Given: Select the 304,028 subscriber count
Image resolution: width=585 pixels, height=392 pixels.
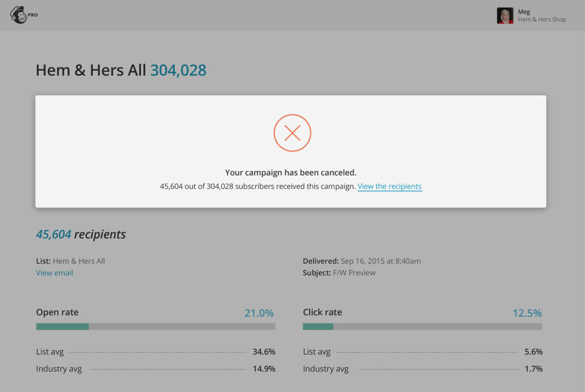Looking at the screenshot, I should (x=178, y=70).
